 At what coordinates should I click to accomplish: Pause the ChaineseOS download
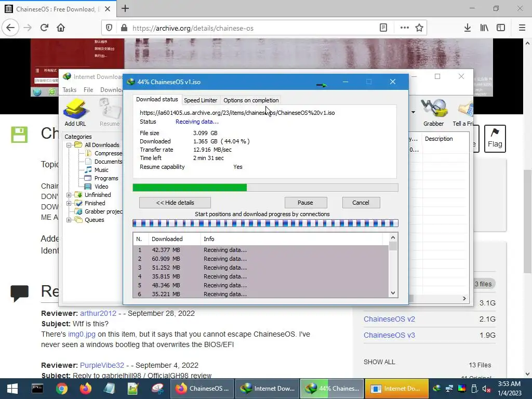pyautogui.click(x=305, y=203)
